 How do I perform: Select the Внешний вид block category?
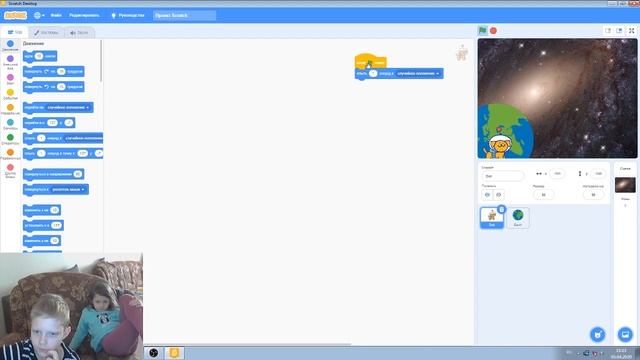point(10,62)
